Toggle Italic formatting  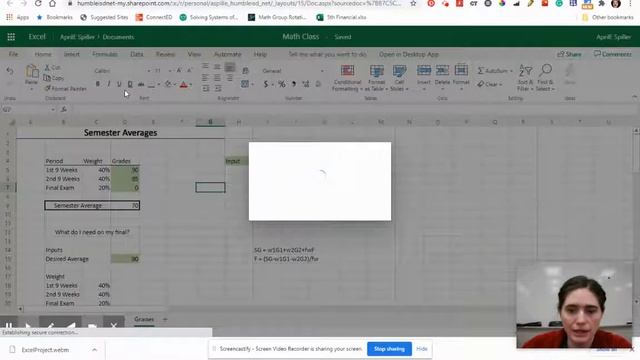pyautogui.click(x=109, y=84)
